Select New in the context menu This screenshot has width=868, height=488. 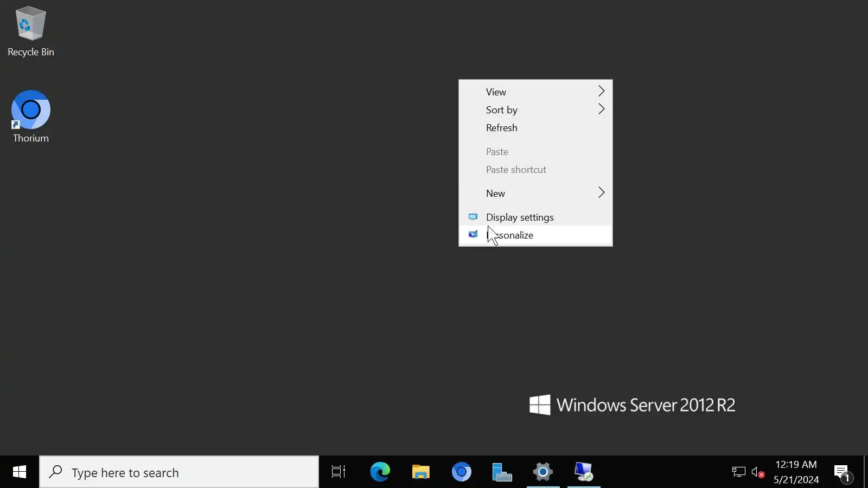click(x=535, y=193)
